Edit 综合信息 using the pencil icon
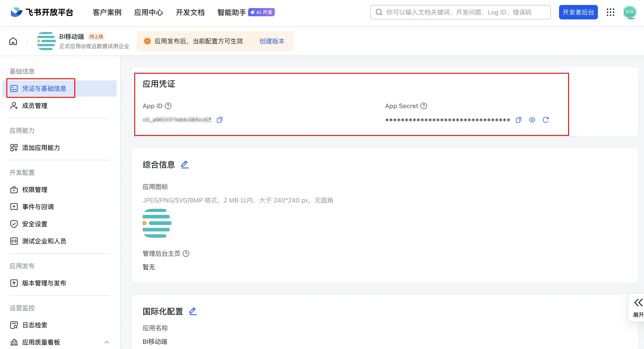 [x=185, y=165]
